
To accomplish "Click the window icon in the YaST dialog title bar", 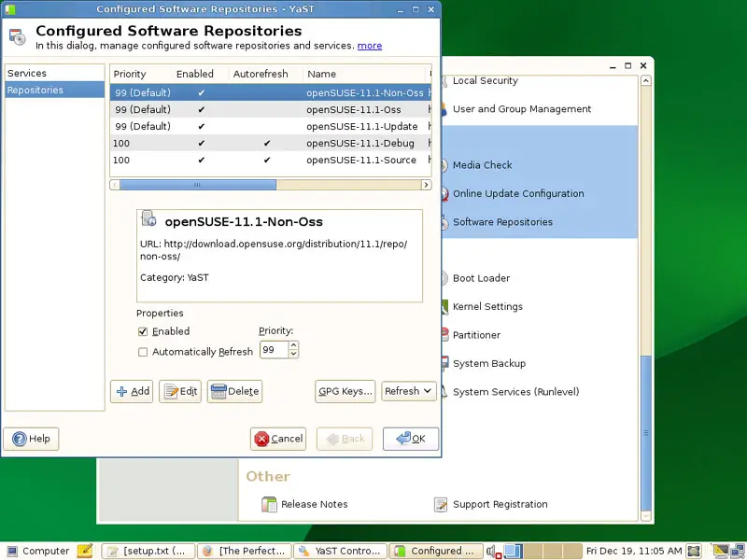I will (9, 9).
